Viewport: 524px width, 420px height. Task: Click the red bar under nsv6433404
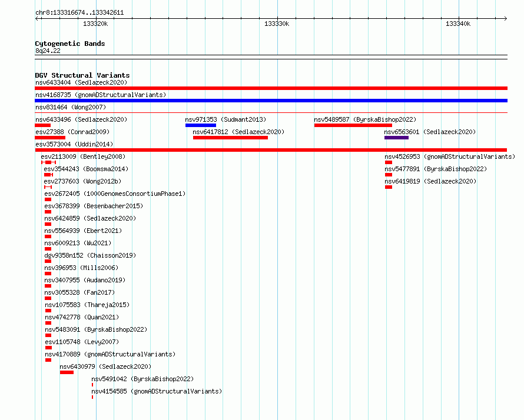(271, 88)
